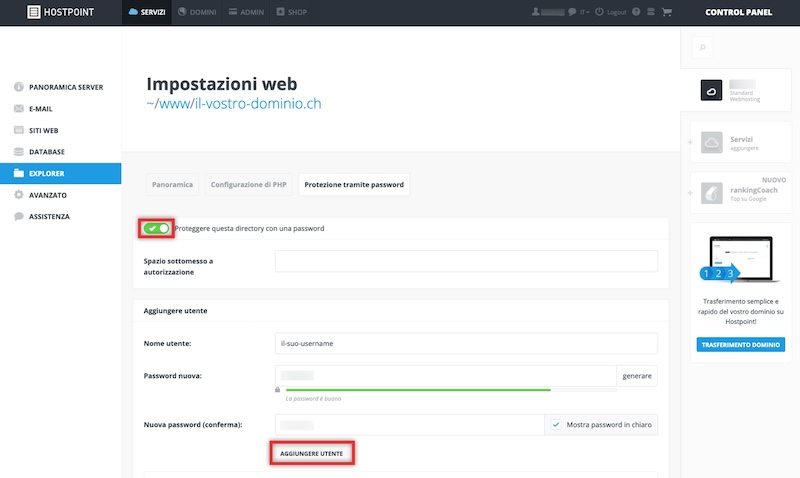Viewport: 800px width, 478px height.
Task: Click the domain transfer laptop illustration
Action: [740, 260]
